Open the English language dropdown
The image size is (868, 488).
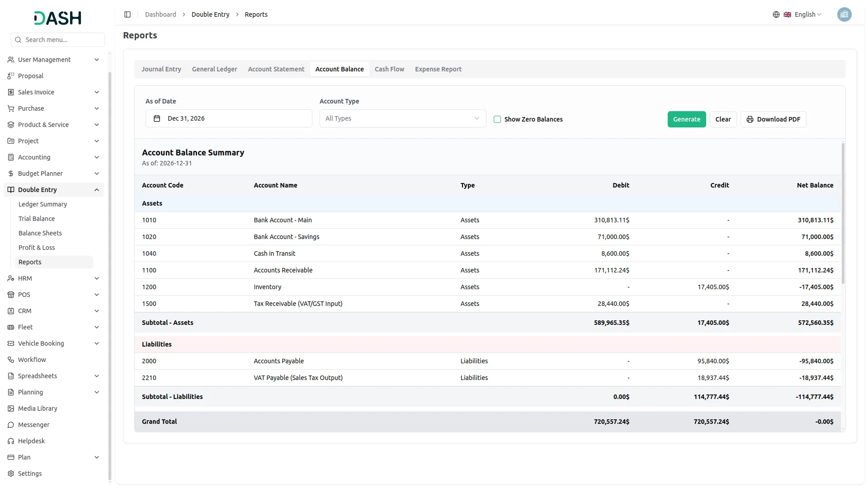coord(802,14)
